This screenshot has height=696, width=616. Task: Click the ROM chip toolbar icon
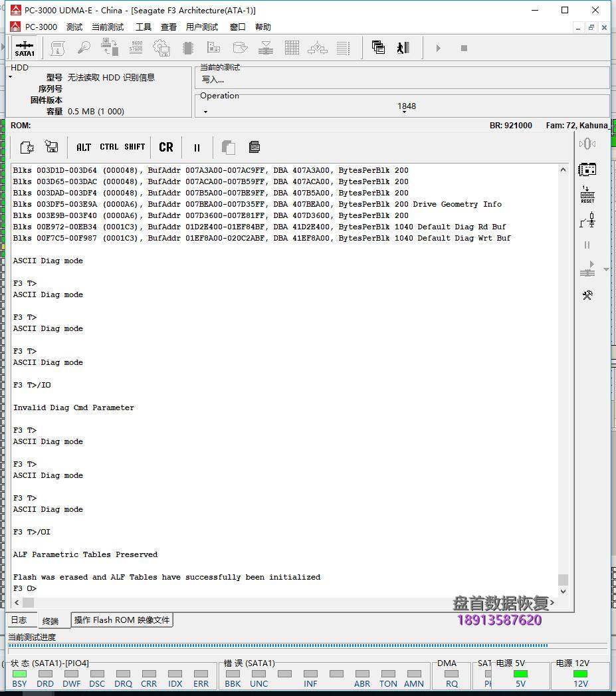188,48
